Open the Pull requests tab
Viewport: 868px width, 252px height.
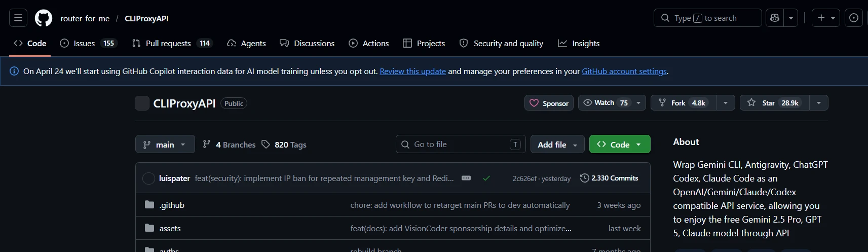point(172,43)
